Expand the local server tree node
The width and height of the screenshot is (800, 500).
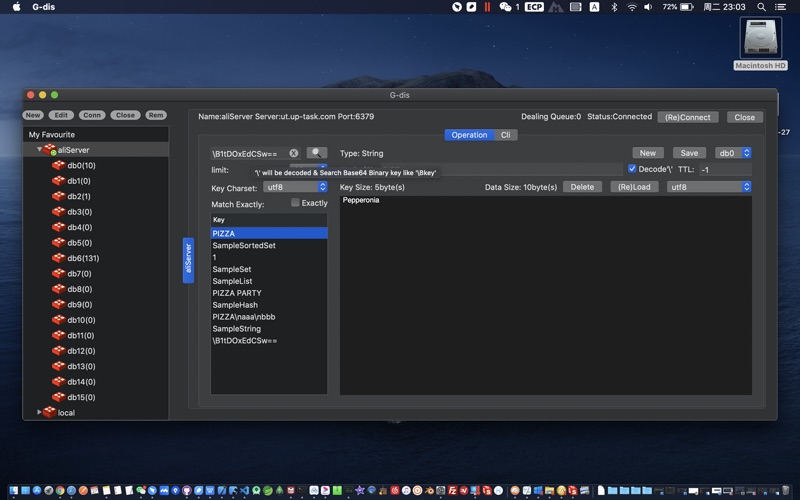point(39,412)
